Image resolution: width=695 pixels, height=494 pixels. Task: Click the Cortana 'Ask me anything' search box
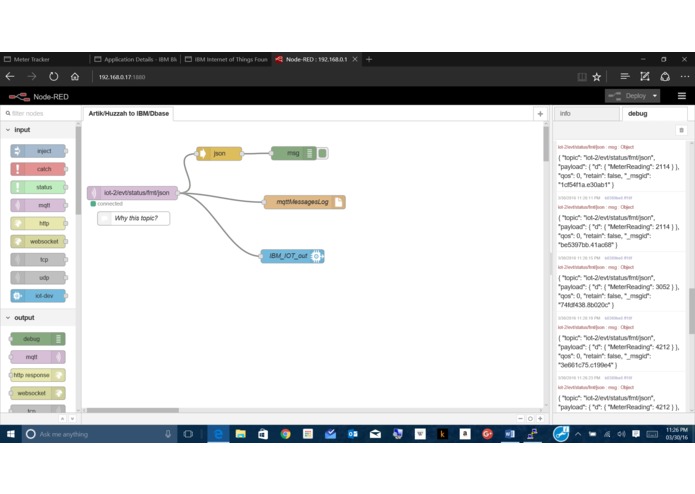(99, 434)
